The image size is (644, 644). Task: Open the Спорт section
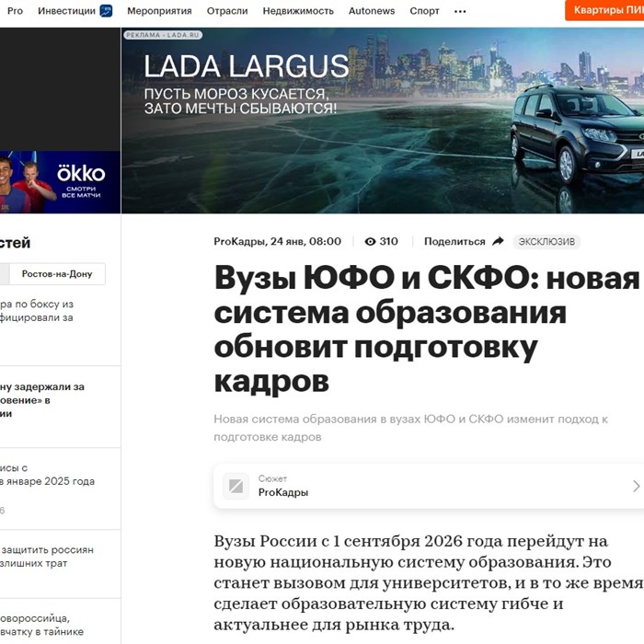point(424,11)
